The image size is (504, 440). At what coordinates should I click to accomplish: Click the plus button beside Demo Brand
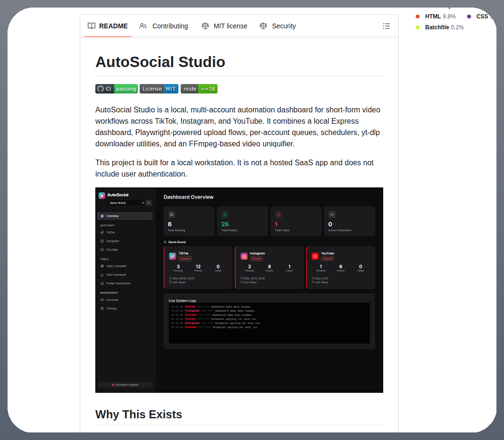click(149, 203)
